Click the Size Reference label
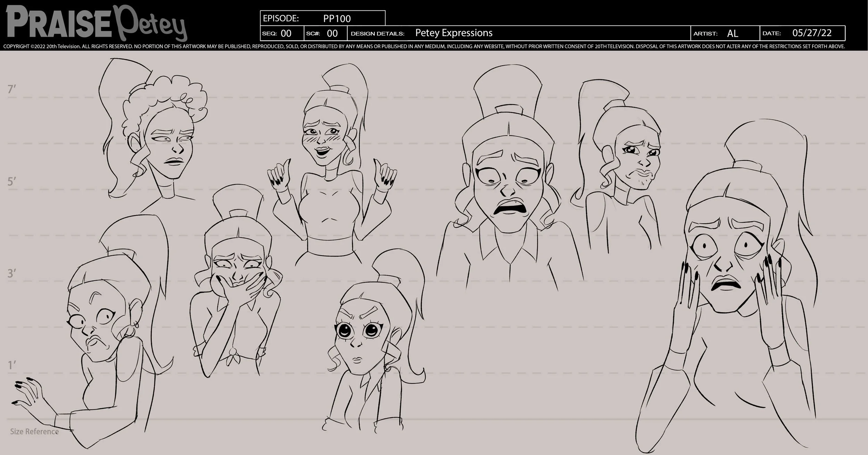868x455 pixels. pyautogui.click(x=34, y=431)
